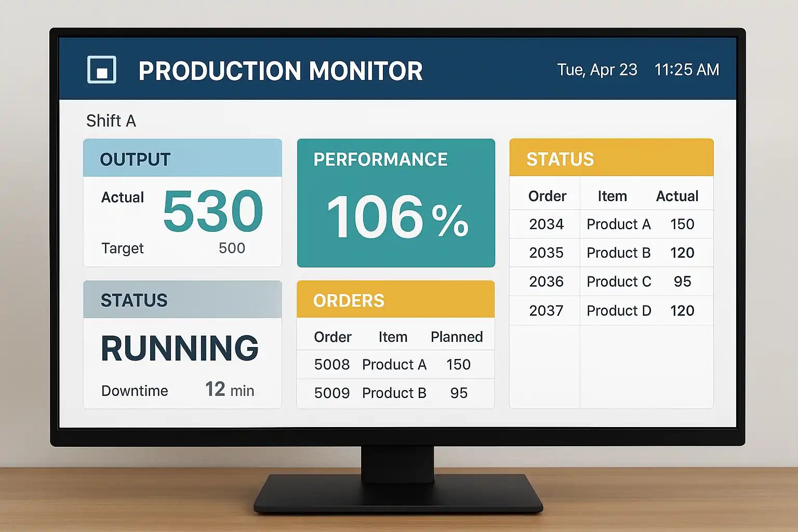Click the Production Monitor square logo icon

coord(102,70)
